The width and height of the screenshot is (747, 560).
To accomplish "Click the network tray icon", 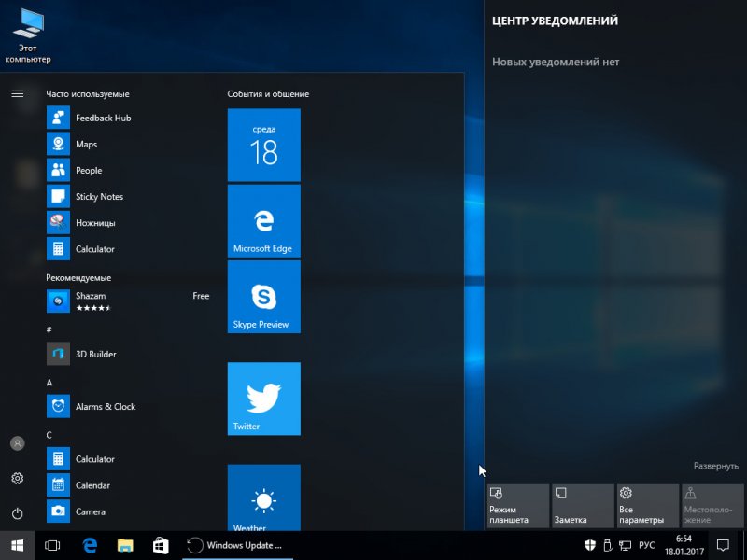I will (x=625, y=545).
